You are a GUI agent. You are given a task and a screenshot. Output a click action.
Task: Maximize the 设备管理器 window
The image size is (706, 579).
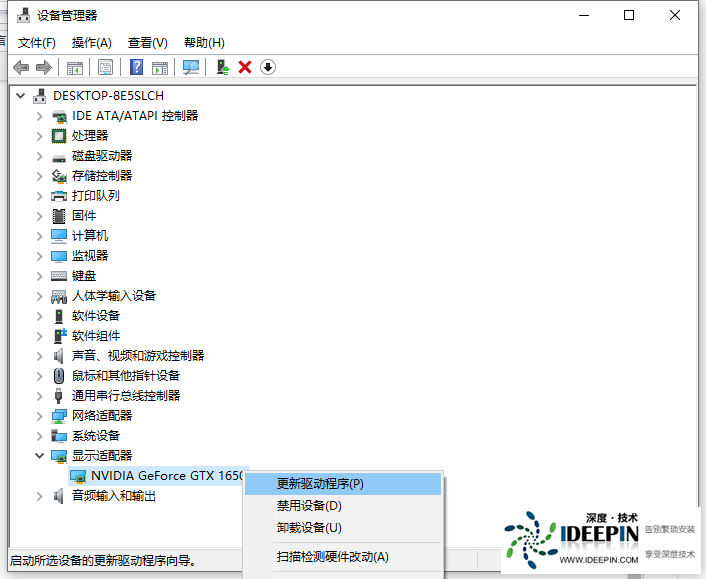tap(629, 15)
